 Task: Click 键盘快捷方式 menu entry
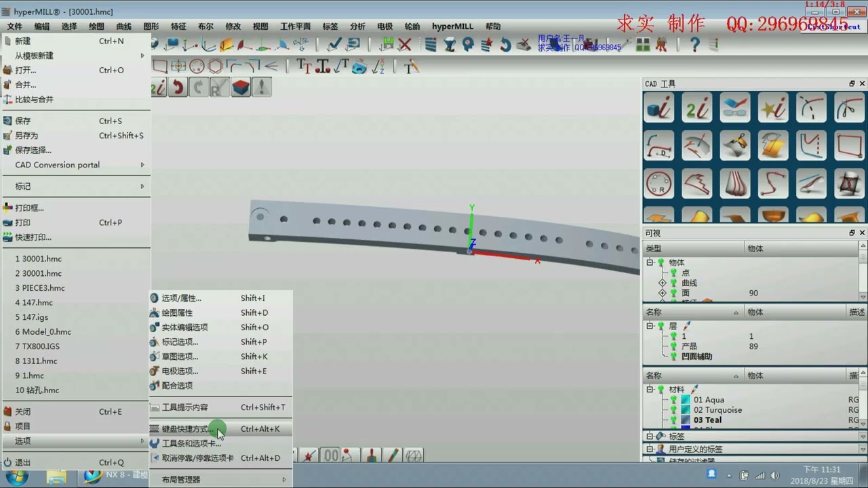[221, 429]
